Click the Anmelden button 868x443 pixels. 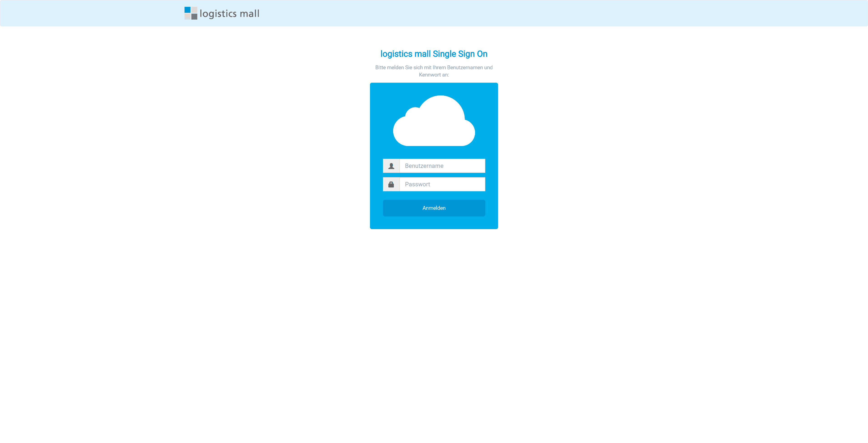click(x=434, y=208)
